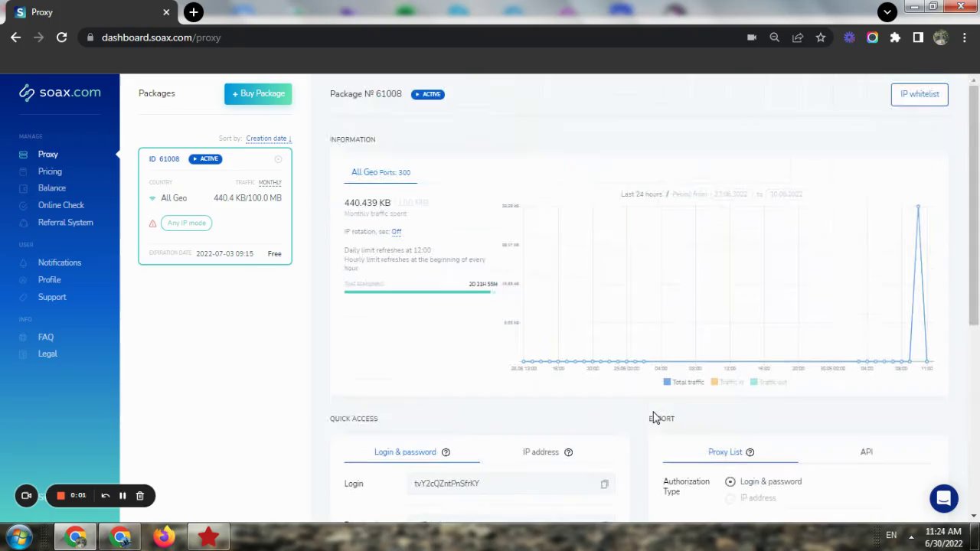Open Referral System in the sidebar
This screenshot has width=980, height=551.
(66, 223)
